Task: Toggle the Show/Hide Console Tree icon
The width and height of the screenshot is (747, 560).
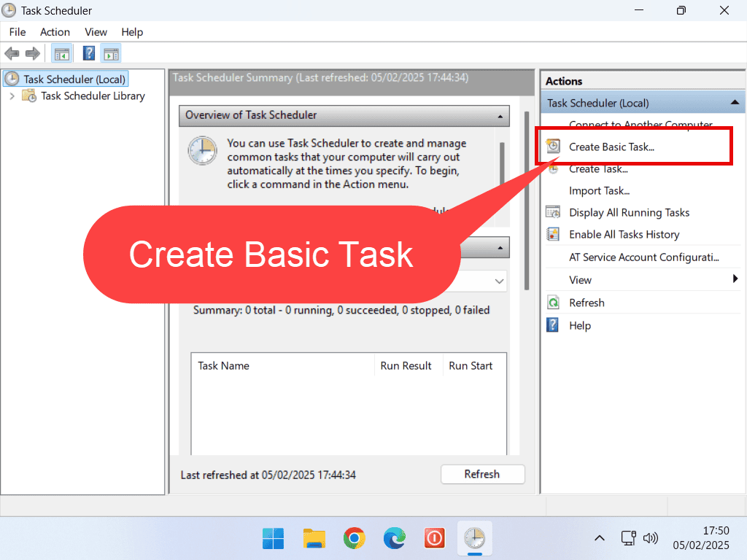Action: pyautogui.click(x=62, y=53)
